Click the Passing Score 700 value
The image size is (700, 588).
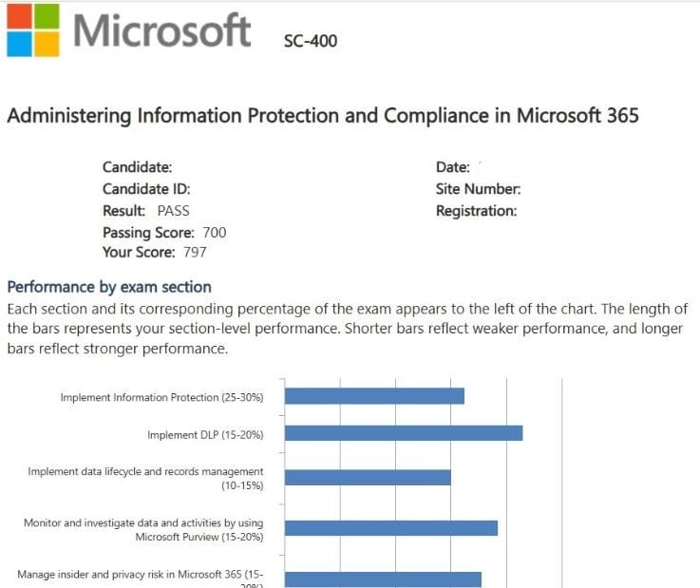tap(214, 233)
